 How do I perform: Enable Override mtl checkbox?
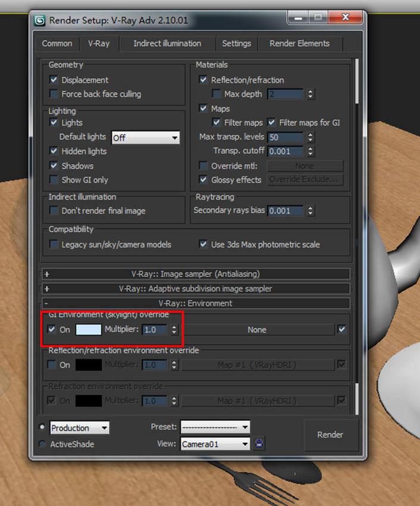pyautogui.click(x=203, y=165)
